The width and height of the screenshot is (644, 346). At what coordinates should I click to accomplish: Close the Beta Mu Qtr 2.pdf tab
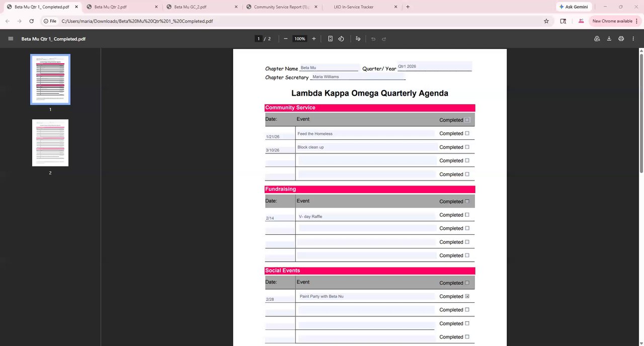click(x=156, y=7)
